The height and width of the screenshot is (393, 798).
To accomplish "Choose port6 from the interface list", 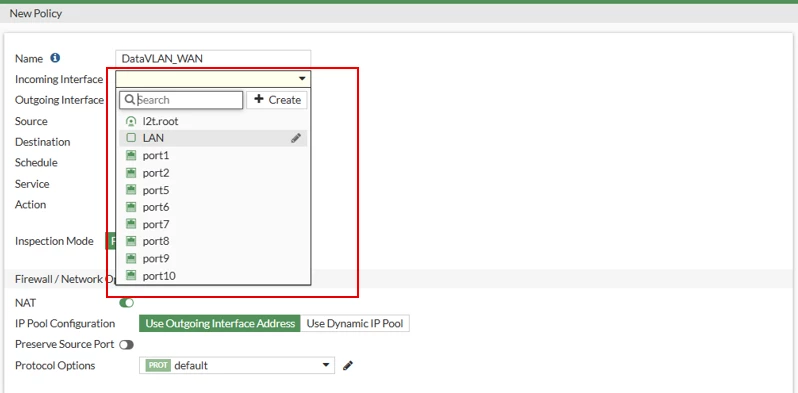I will [x=213, y=207].
